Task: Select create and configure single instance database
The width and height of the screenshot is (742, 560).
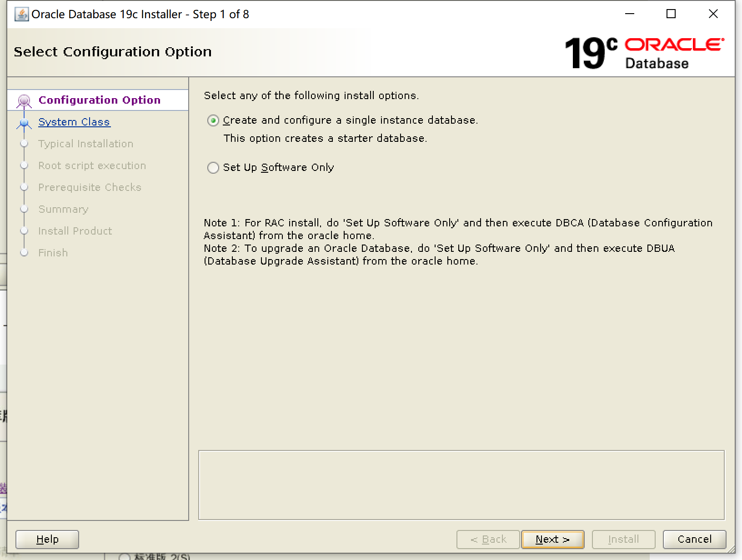Action: pos(213,120)
